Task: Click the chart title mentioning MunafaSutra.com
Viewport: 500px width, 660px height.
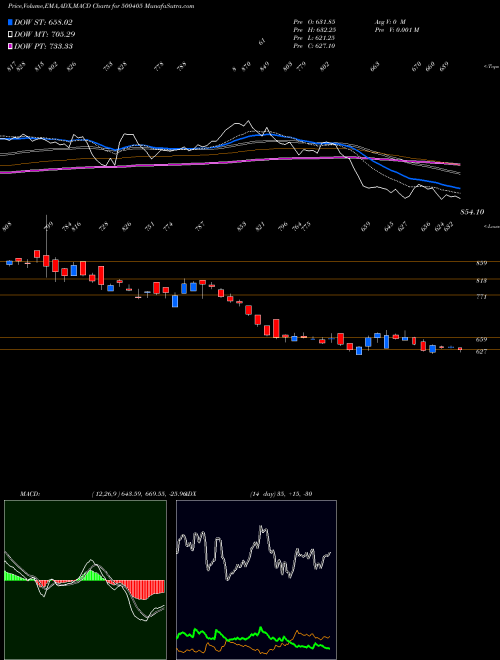Action: (x=101, y=6)
